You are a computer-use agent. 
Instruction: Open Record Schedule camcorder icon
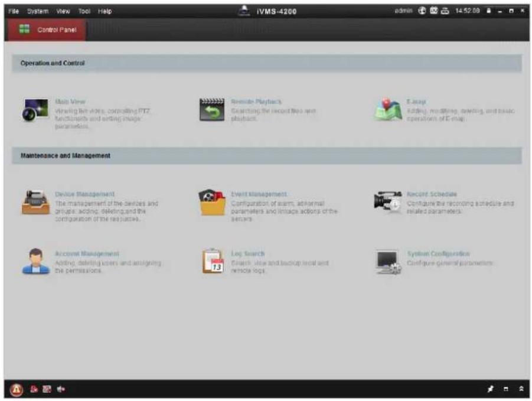[x=388, y=201]
